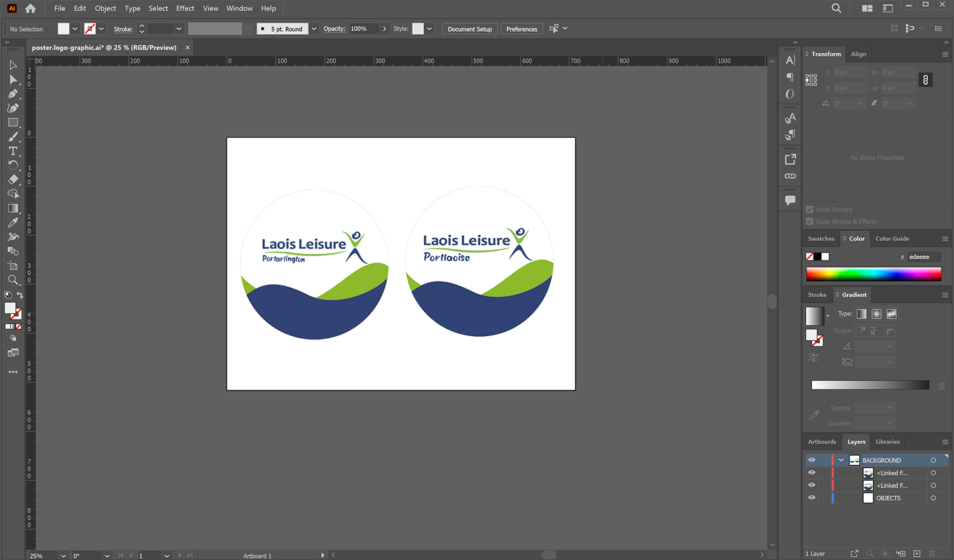This screenshot has width=954, height=560.
Task: Hide the BACKGROUND layer visibility eye
Action: 812,460
